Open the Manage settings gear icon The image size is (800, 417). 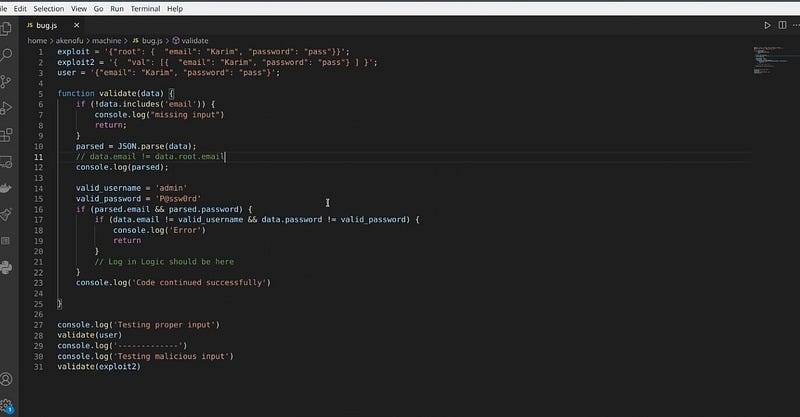point(7,405)
